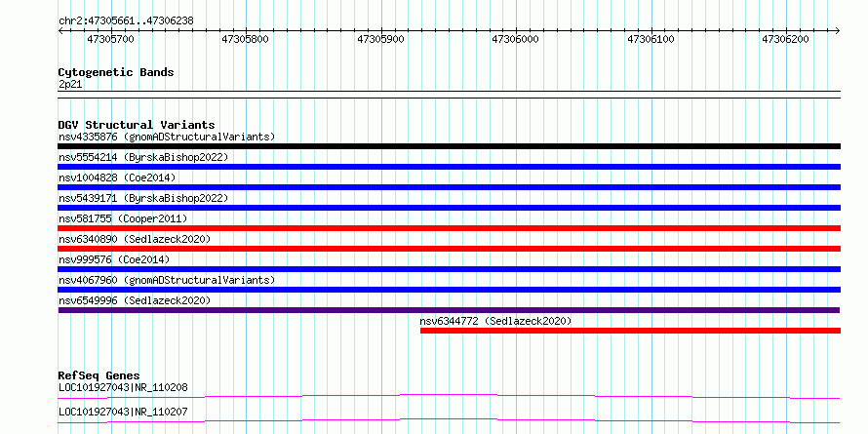Click the 47305700 ruler coordinate
Viewport: 868px width, 434px height.
tap(111, 39)
